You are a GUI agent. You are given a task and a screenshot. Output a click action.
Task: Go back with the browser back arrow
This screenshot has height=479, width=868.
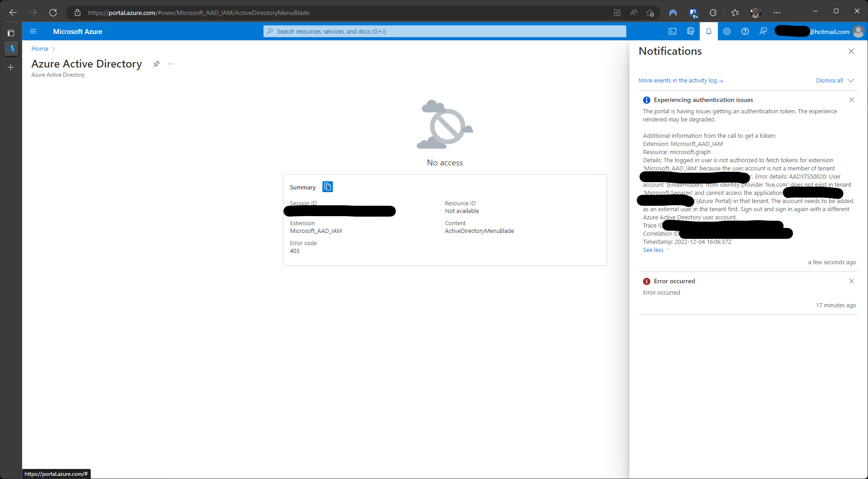(x=13, y=13)
